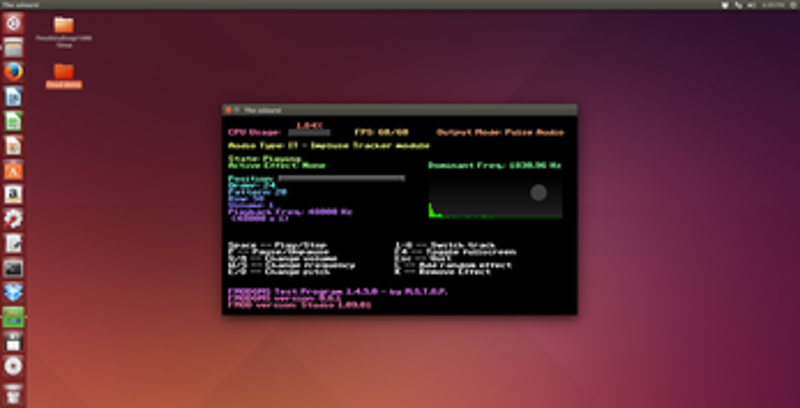Viewport: 800px width, 408px height.
Task: Open LibreOffice Writer in the launcher
Action: point(13,97)
